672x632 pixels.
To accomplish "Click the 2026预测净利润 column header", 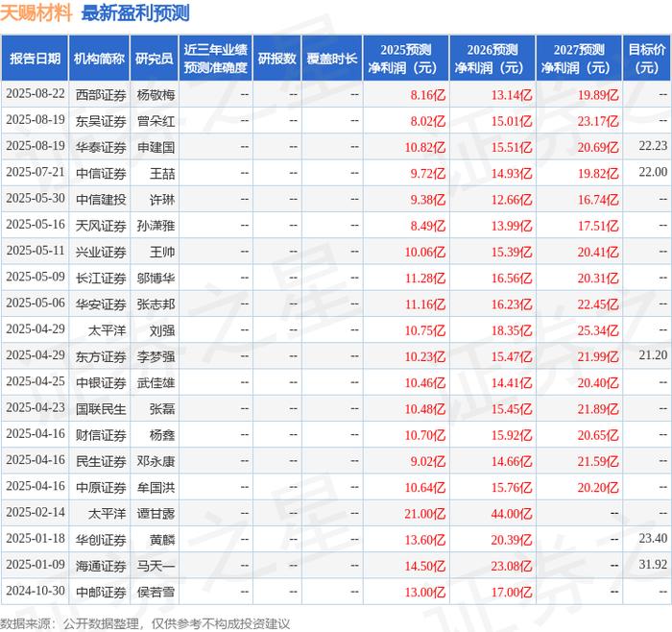I will [x=492, y=59].
